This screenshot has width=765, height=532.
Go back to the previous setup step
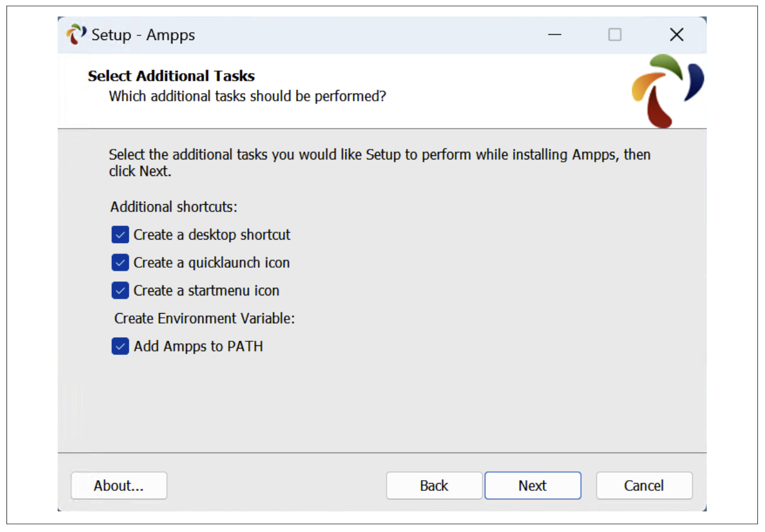point(434,486)
